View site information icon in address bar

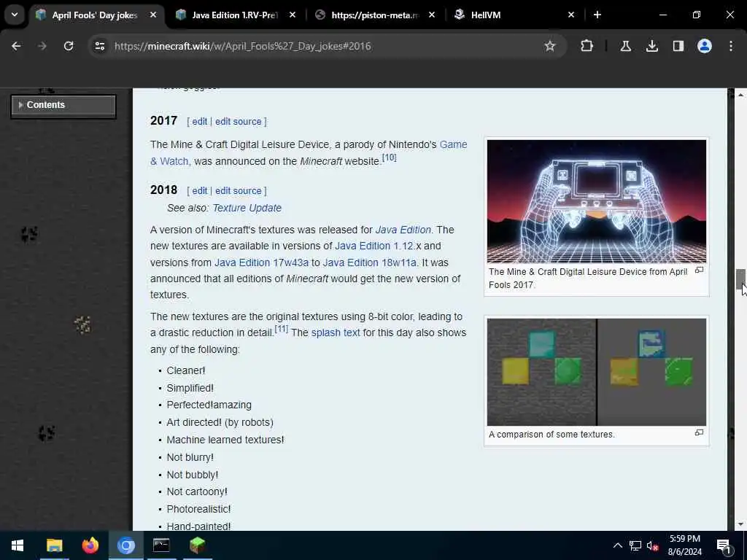coord(99,46)
